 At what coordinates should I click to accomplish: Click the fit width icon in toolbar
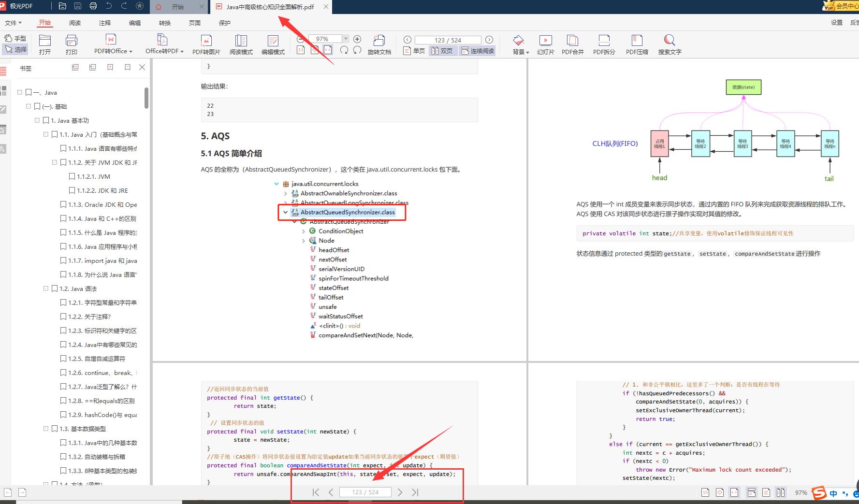(328, 50)
